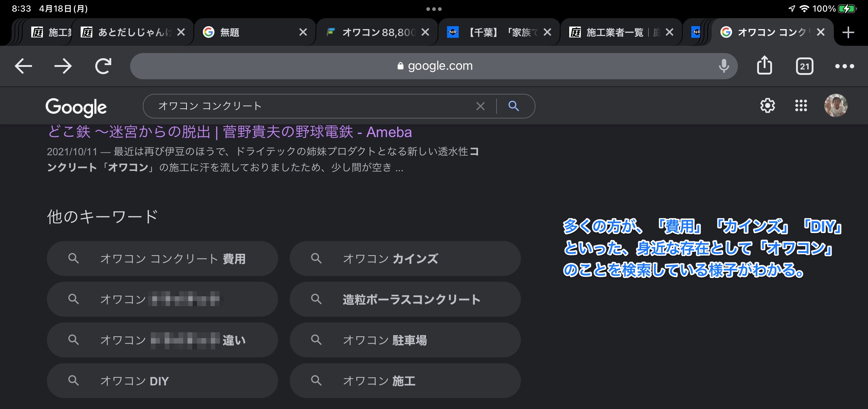Click the magnifier beside オワコン 駐車場
Screen dimensions: 868x409
[x=316, y=340]
